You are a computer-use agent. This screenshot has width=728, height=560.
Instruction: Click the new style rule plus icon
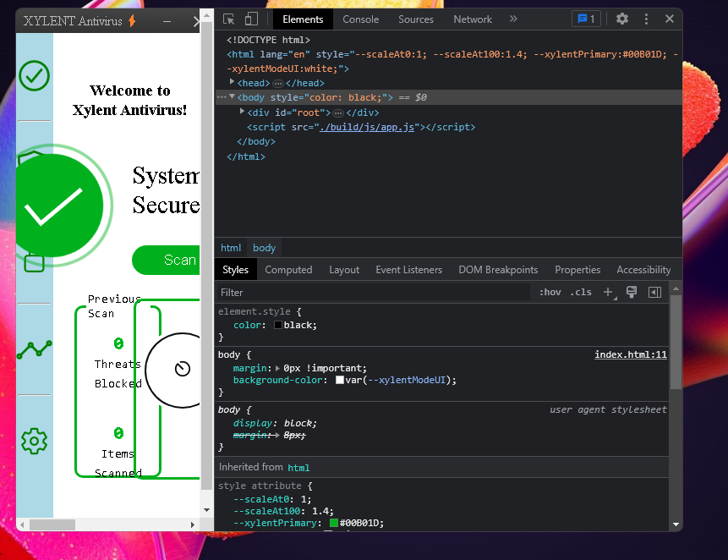pyautogui.click(x=607, y=292)
